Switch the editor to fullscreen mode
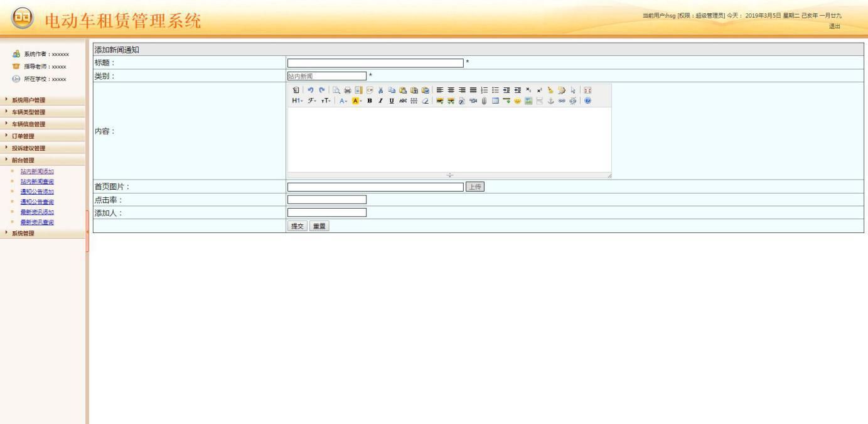The width and height of the screenshot is (868, 424). pos(587,90)
